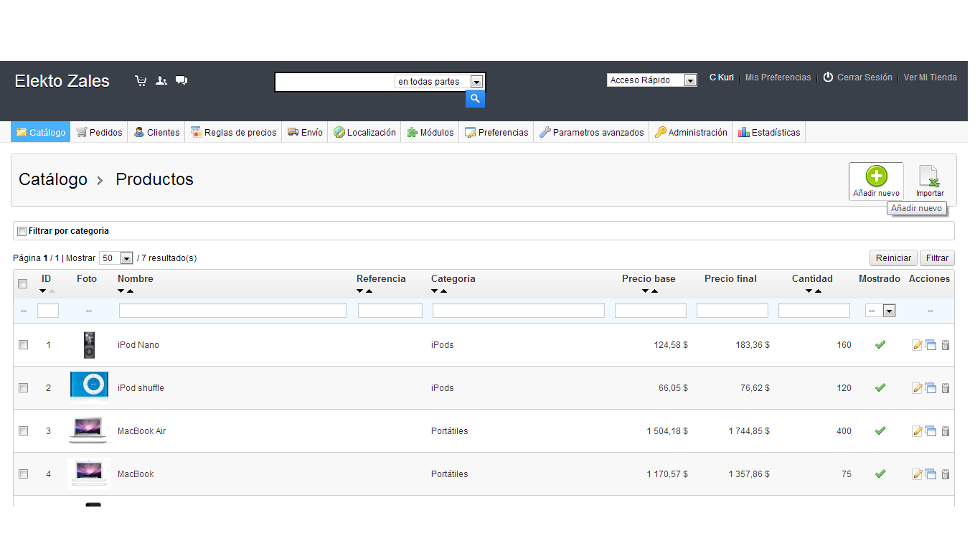This screenshot has width=980, height=551.
Task: Click the Importar spreadsheet icon
Action: (930, 176)
